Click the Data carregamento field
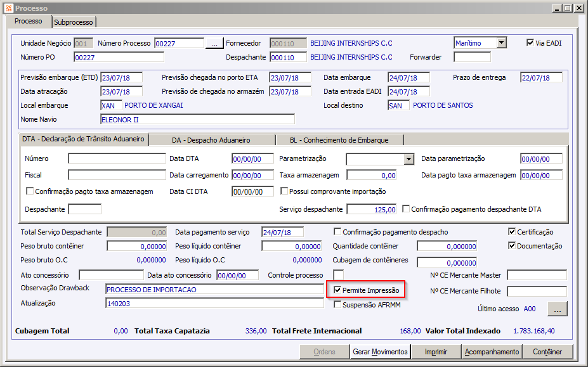This screenshot has height=367, width=588. coord(252,175)
